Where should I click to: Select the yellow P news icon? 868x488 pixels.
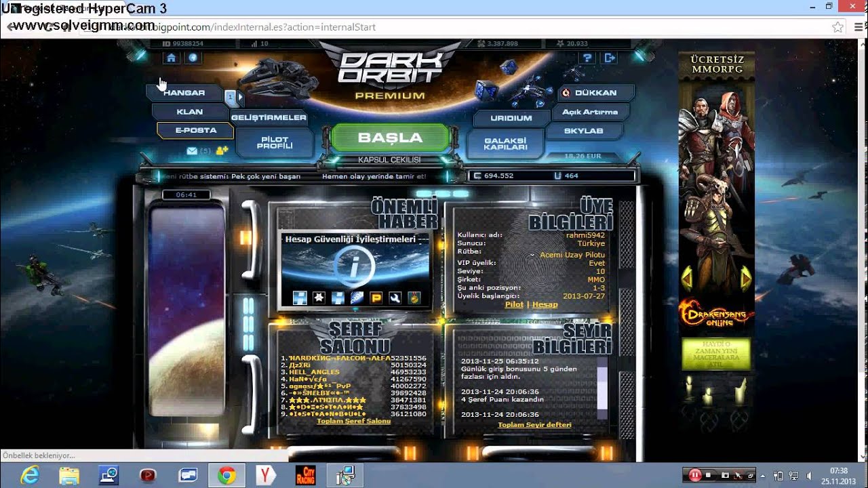click(376, 298)
